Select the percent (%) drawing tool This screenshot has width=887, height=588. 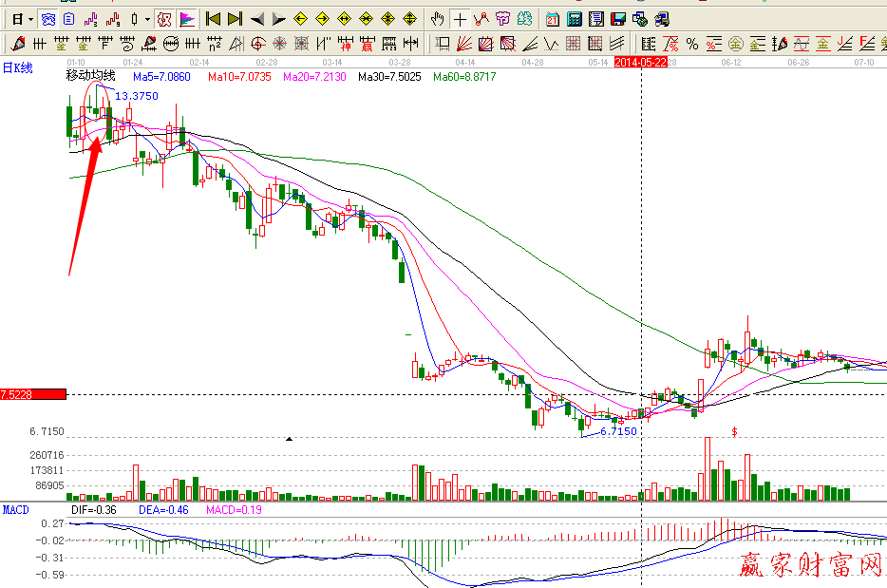(692, 43)
